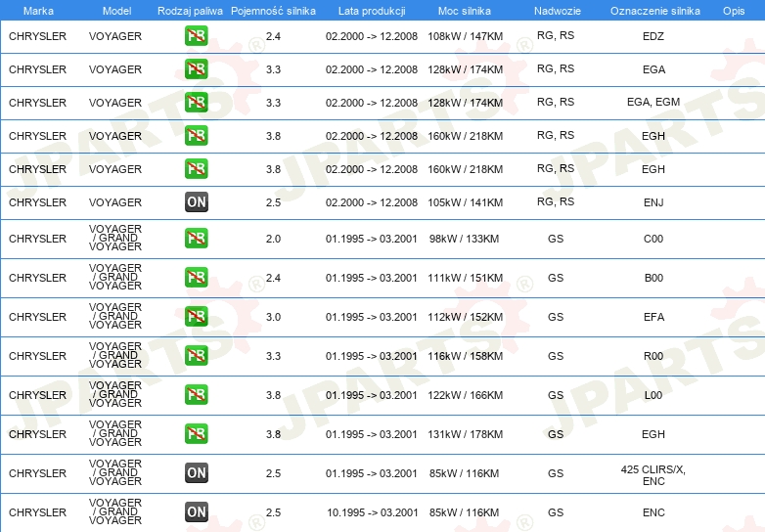Viewport: 765px width, 532px height.
Task: Click the PB fuel icon in the EGA, EGM row
Action: pos(196,102)
